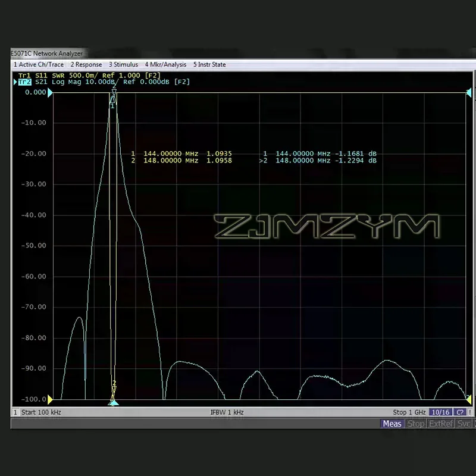Click the -90.00 scale label

pyautogui.click(x=34, y=368)
